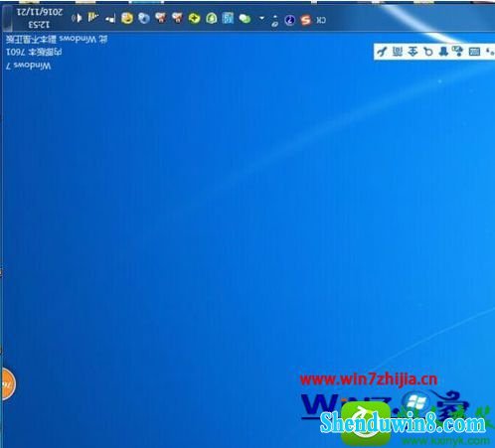Click the Show desktop strip on the taskbar
This screenshot has height=448, width=495.
tap(7, 18)
